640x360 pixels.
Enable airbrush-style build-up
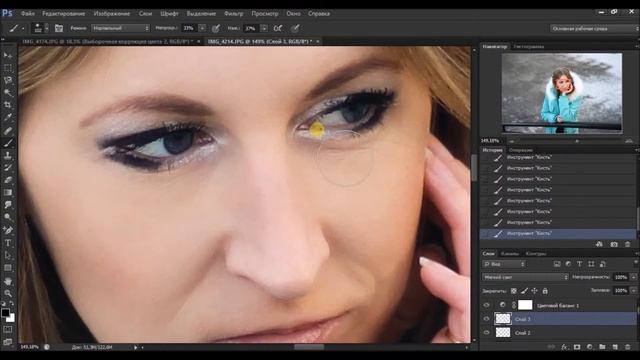click(x=278, y=28)
